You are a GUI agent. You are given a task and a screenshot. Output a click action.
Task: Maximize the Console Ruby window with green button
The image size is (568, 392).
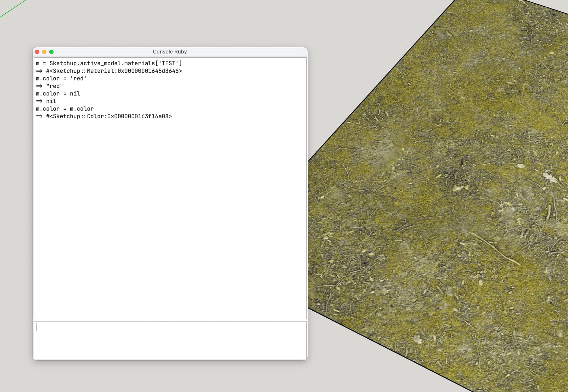tap(51, 52)
